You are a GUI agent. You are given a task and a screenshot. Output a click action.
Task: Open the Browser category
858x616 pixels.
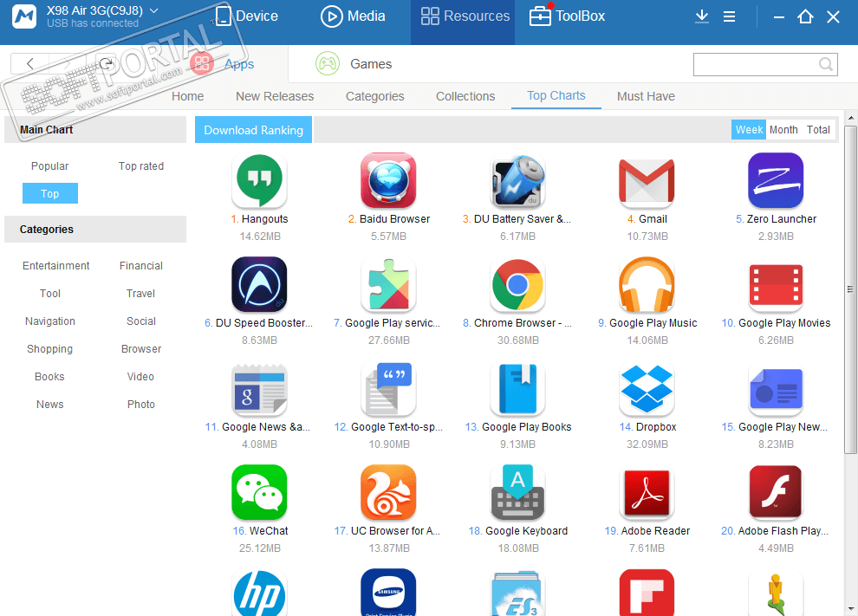pyautogui.click(x=141, y=348)
